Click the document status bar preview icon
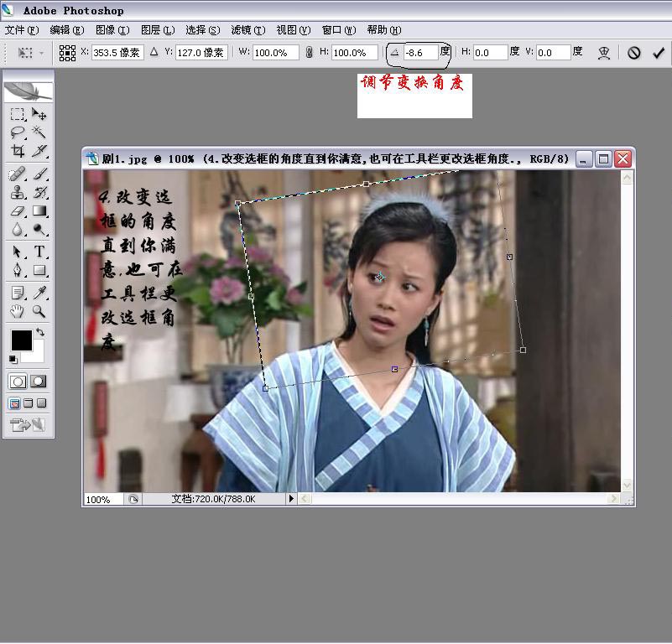The image size is (672, 644). (x=133, y=499)
